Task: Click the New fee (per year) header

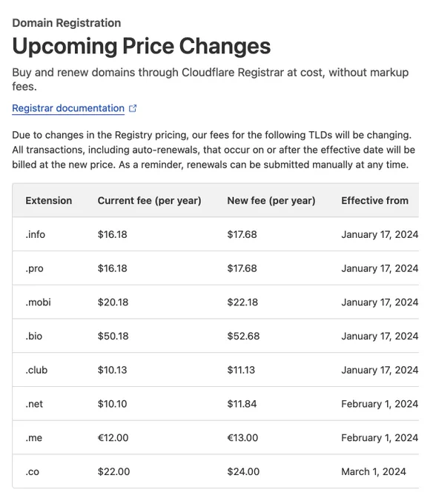Action: 271,201
